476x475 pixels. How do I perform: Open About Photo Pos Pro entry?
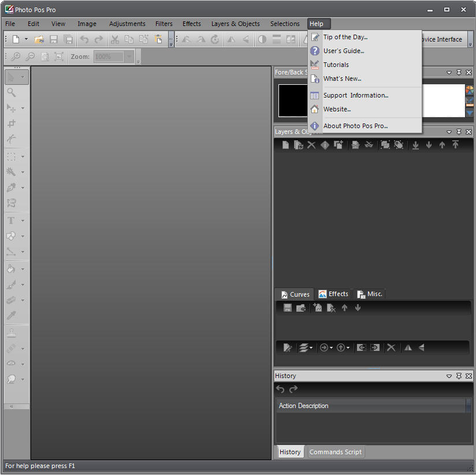click(x=365, y=126)
